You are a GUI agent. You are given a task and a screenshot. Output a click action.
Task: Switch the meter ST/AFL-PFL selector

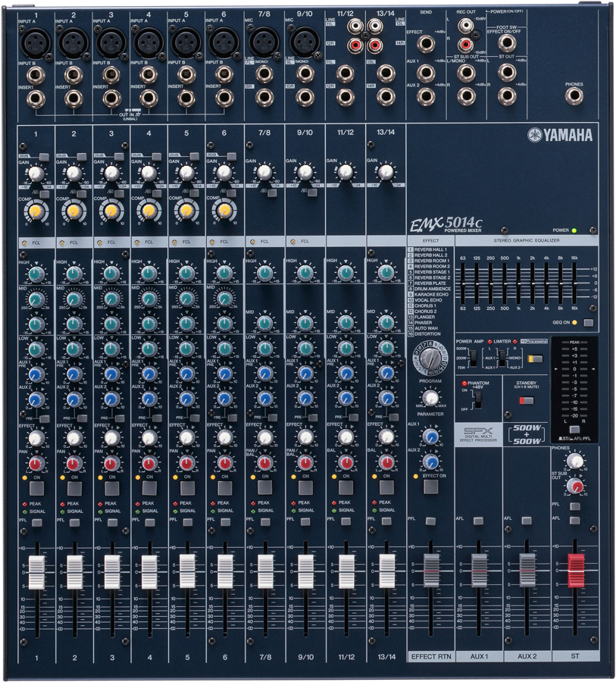click(574, 430)
